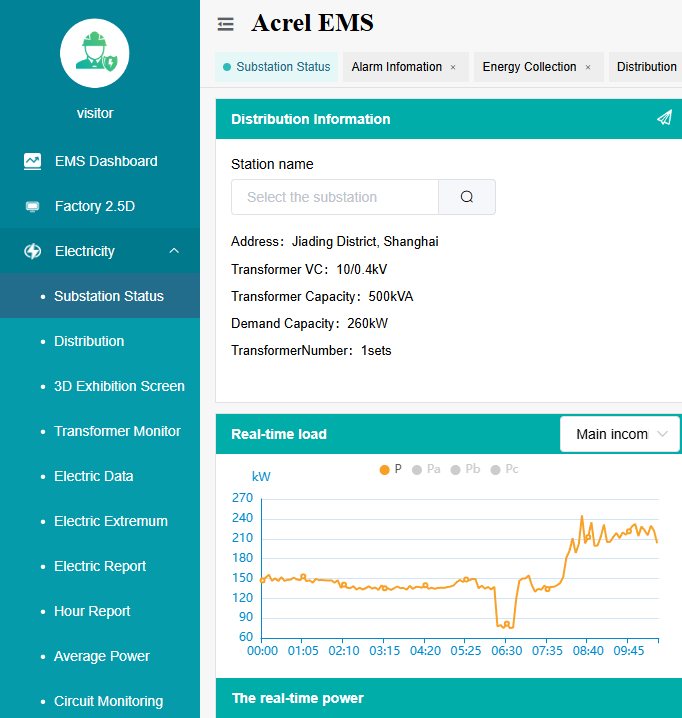The height and width of the screenshot is (718, 682).
Task: Click the visitor avatar picture
Action: [95, 53]
